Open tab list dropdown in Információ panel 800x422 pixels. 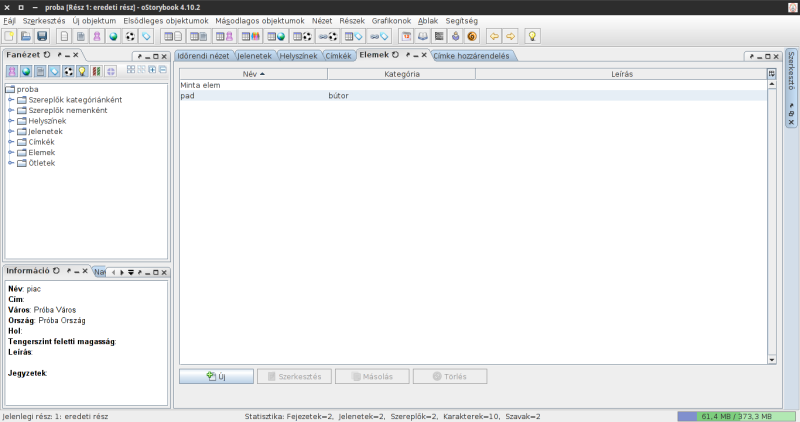pos(131,272)
